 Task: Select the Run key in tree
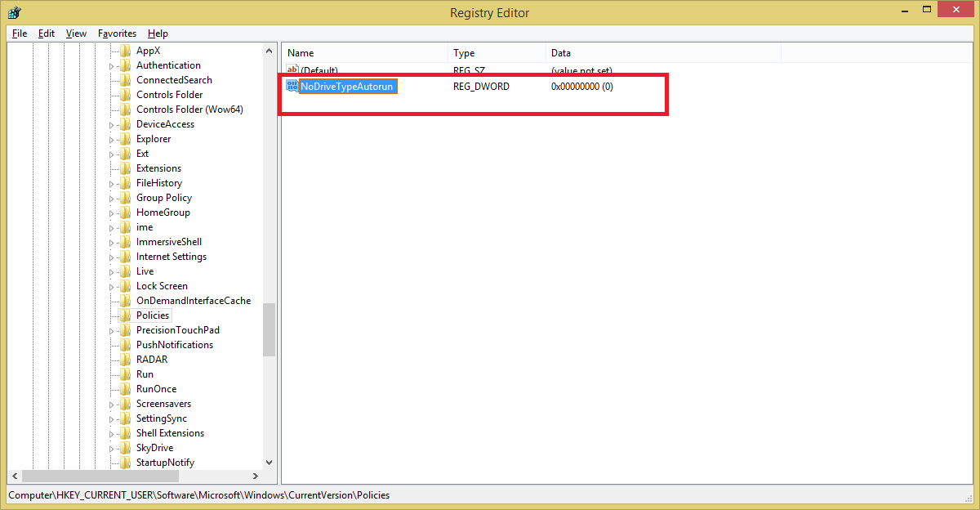[145, 374]
